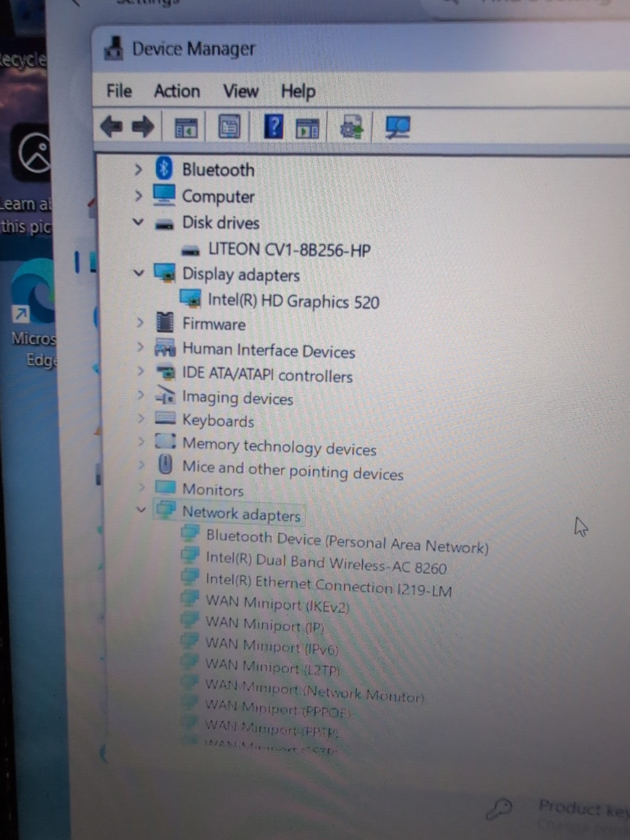Click the Disk drives category icon
The height and width of the screenshot is (840, 630).
(164, 225)
